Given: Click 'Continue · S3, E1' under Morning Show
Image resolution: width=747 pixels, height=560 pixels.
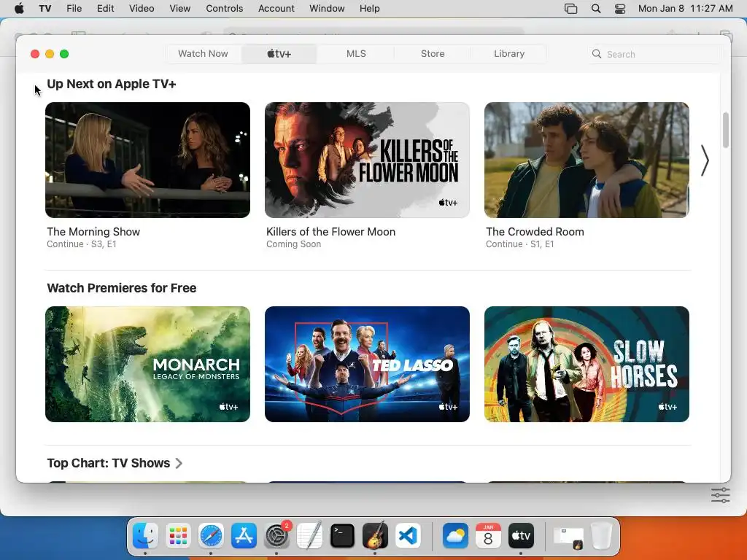Looking at the screenshot, I should [82, 244].
